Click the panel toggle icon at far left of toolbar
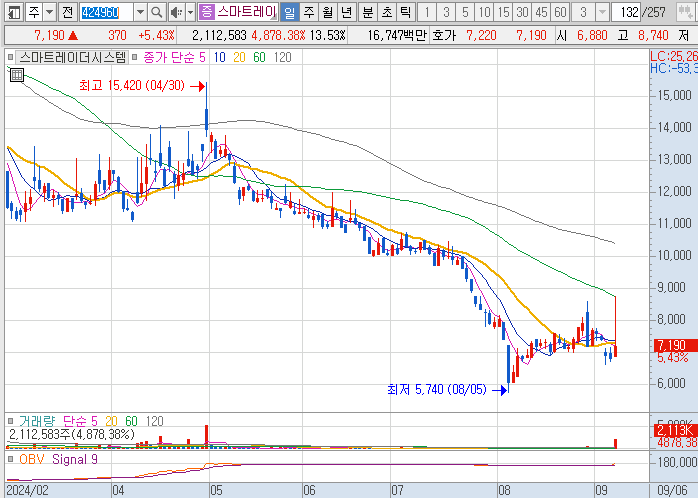 coord(14,12)
